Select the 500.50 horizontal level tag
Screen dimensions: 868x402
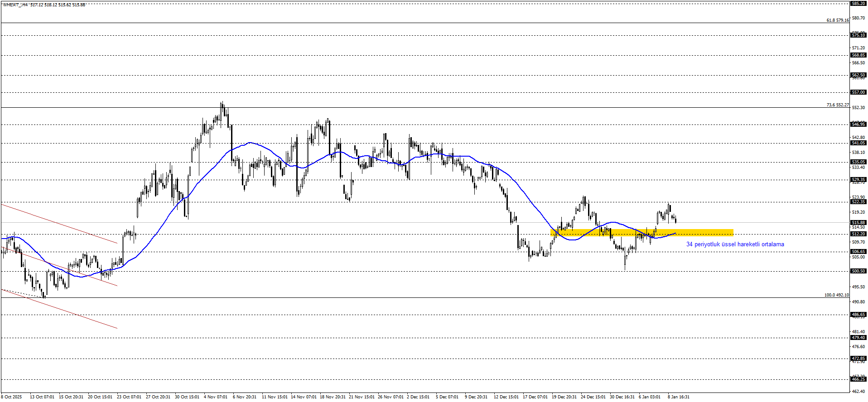pos(858,271)
